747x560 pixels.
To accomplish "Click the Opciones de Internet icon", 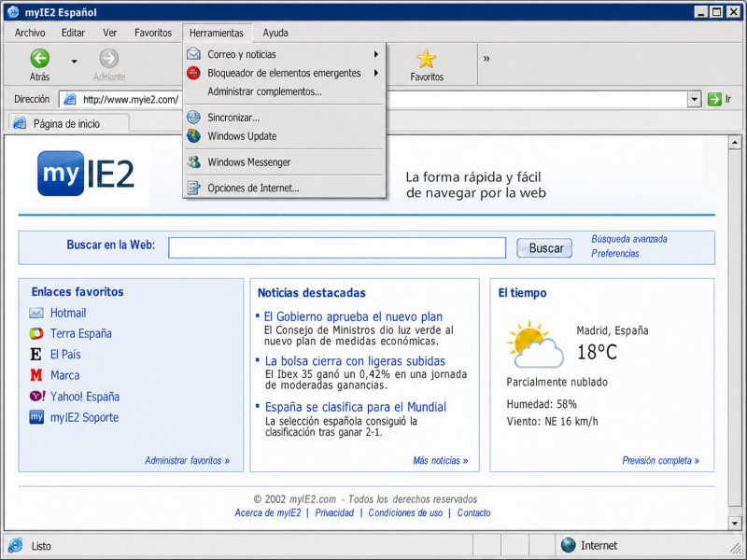I will [x=193, y=188].
